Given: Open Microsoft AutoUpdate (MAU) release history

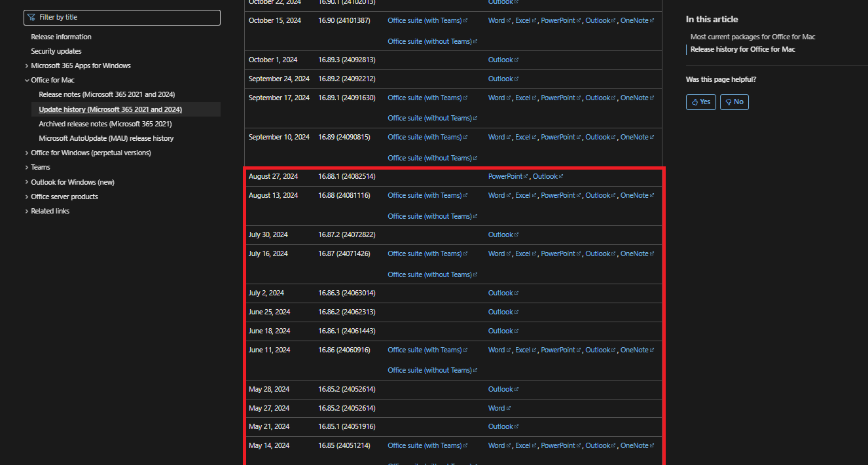Looking at the screenshot, I should [106, 138].
